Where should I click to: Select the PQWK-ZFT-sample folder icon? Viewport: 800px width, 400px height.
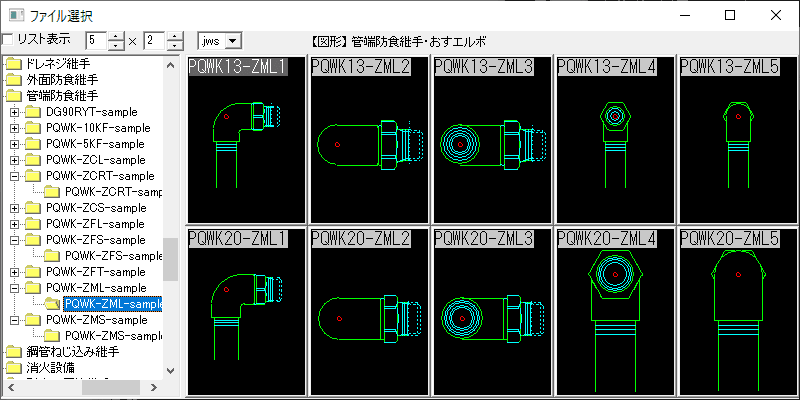point(32,272)
